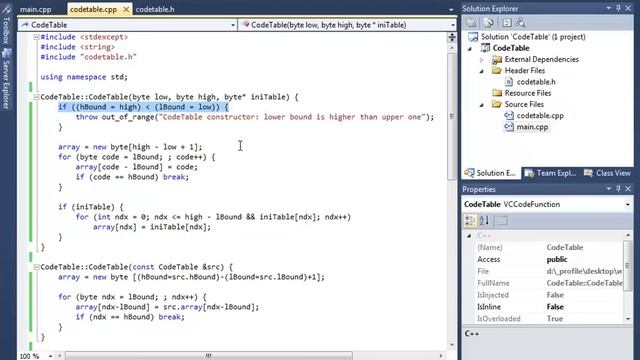Click the IsInline property value False
Screen dimensions: 640x360
point(555,307)
